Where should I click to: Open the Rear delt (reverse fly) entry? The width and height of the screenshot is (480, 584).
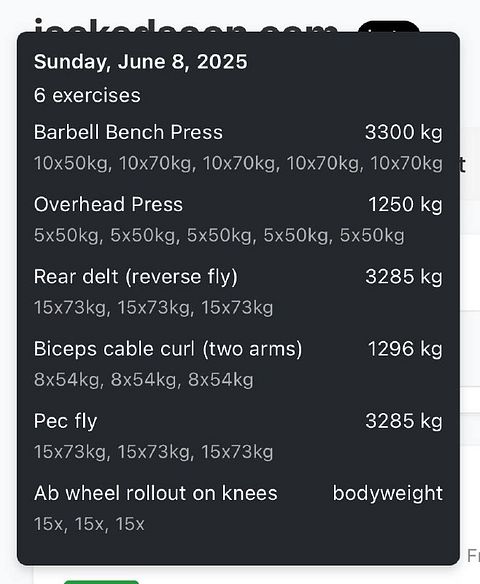(x=136, y=277)
